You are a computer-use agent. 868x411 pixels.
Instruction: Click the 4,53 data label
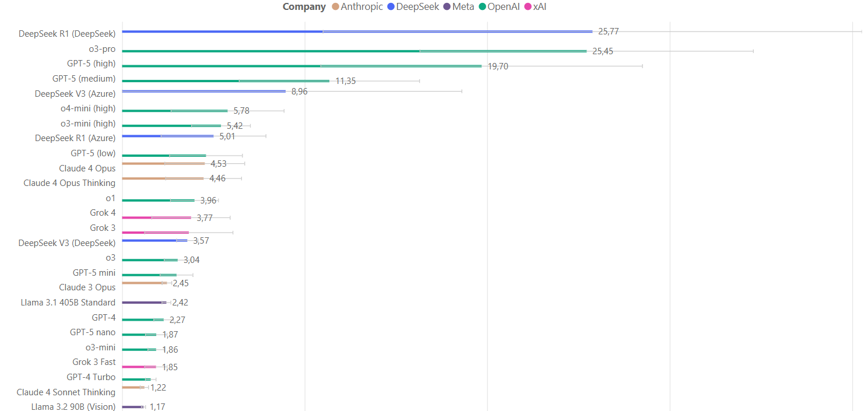(x=219, y=164)
